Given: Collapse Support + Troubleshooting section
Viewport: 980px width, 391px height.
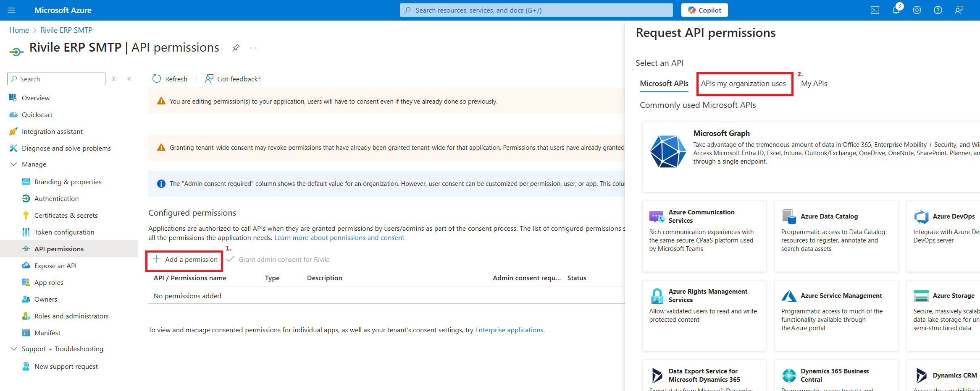Looking at the screenshot, I should pyautogui.click(x=13, y=349).
